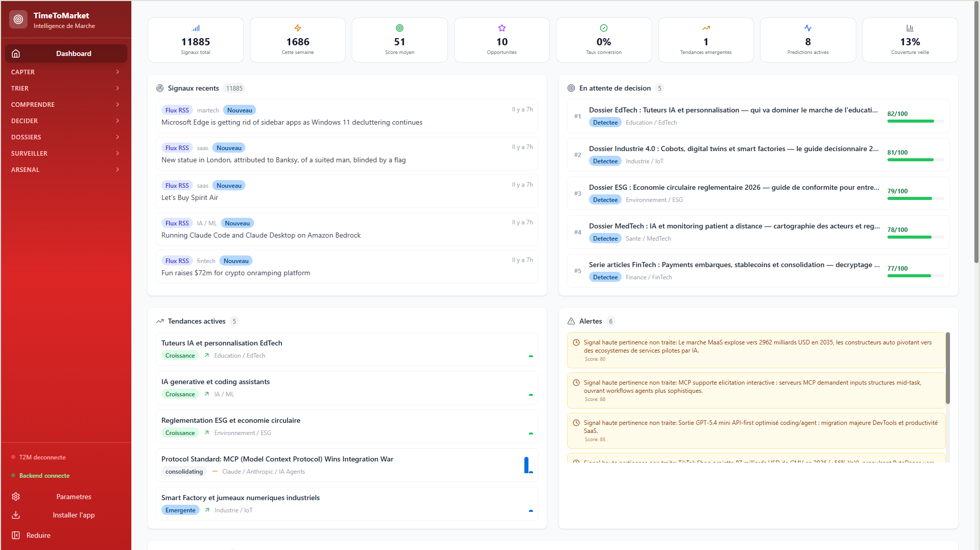Open Parametres settings
Viewport: 980px width, 550px height.
tap(66, 497)
